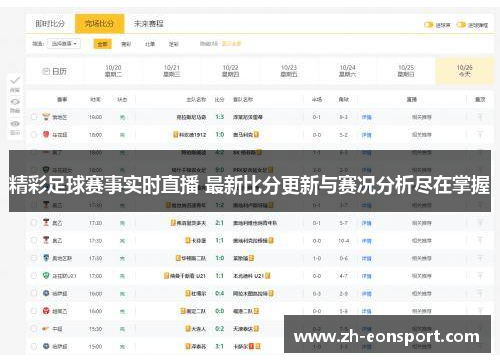Click the second filter button after 全部
Image resolution: width=500 pixels, height=362 pixels.
coord(126,44)
